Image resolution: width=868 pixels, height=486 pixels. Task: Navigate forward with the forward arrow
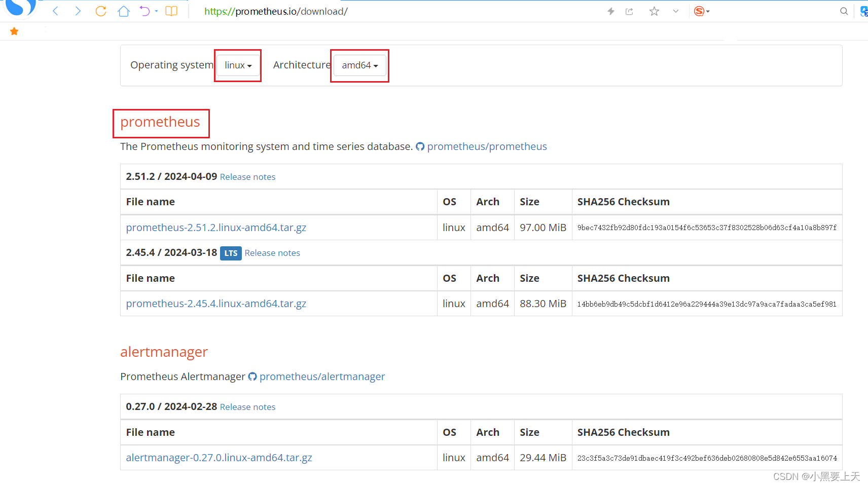pos(78,11)
